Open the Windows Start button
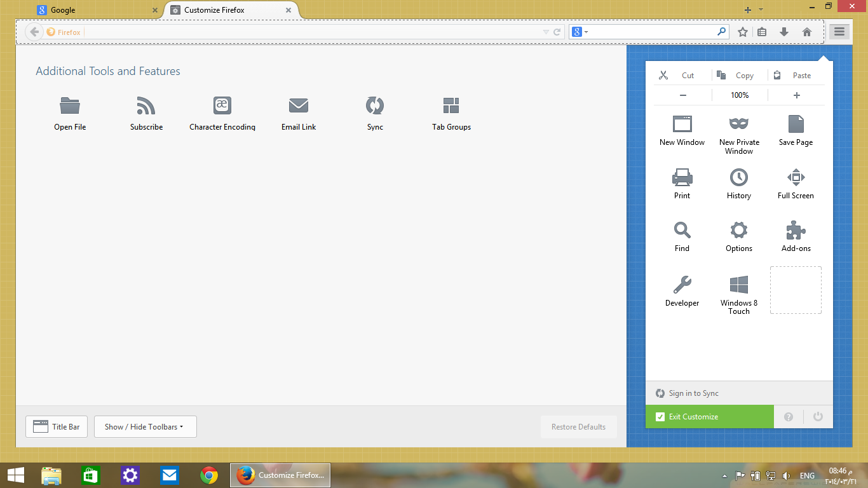 (16, 475)
